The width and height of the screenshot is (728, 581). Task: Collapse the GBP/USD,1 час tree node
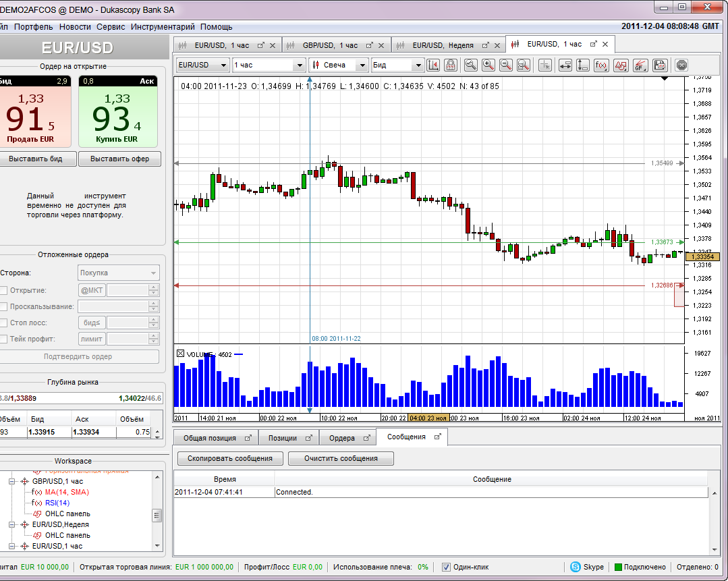pos(13,481)
